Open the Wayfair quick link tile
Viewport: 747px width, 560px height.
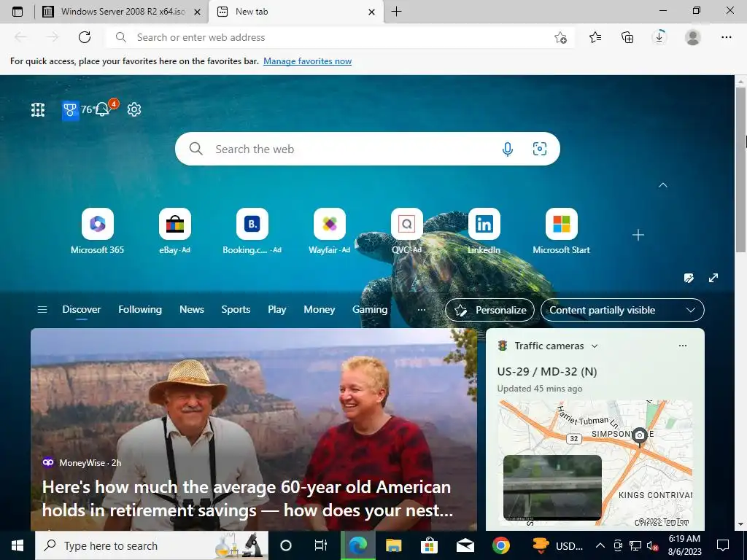pyautogui.click(x=329, y=231)
